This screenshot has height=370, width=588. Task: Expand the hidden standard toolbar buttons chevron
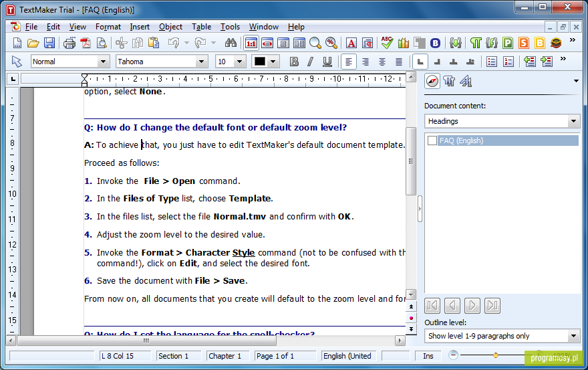coord(572,40)
